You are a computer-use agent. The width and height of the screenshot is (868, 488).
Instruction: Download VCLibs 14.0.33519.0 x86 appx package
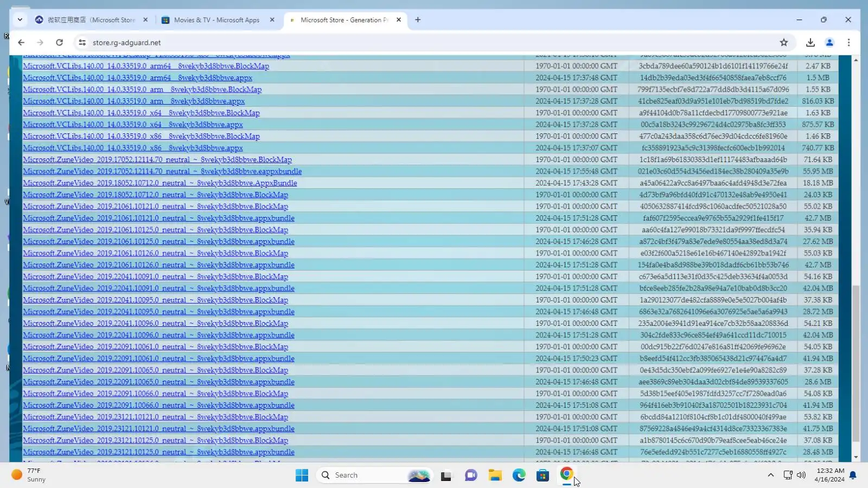coord(133,148)
